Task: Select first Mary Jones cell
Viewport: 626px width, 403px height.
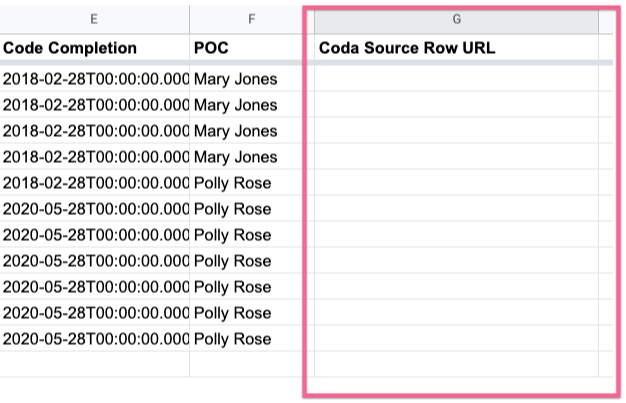Action: [252, 79]
